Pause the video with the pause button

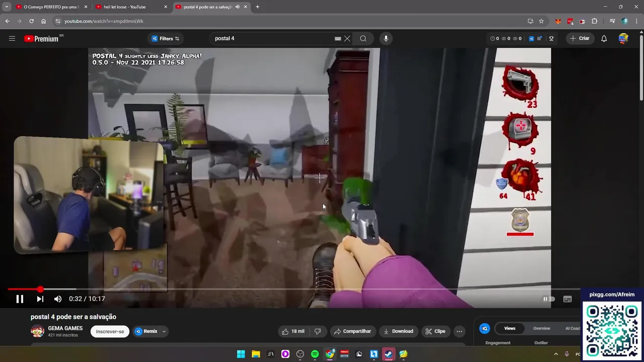20,299
